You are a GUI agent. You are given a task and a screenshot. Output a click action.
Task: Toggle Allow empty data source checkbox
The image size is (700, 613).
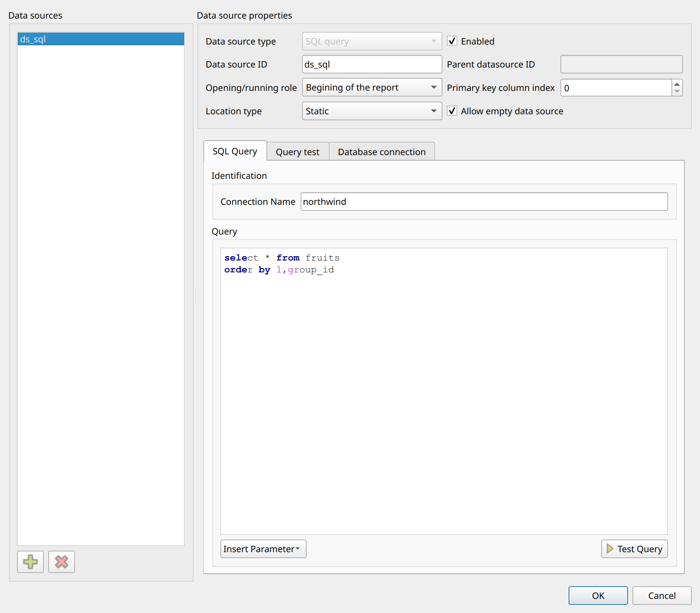pos(452,111)
